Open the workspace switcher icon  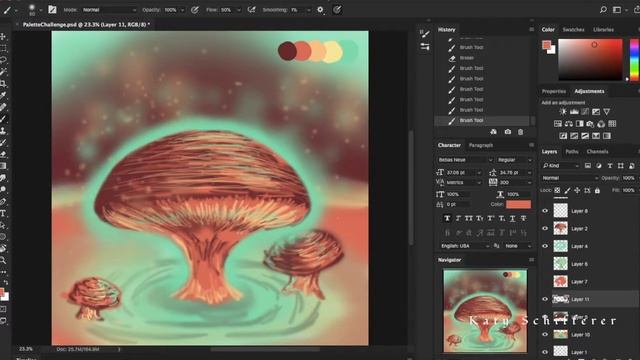pos(617,9)
